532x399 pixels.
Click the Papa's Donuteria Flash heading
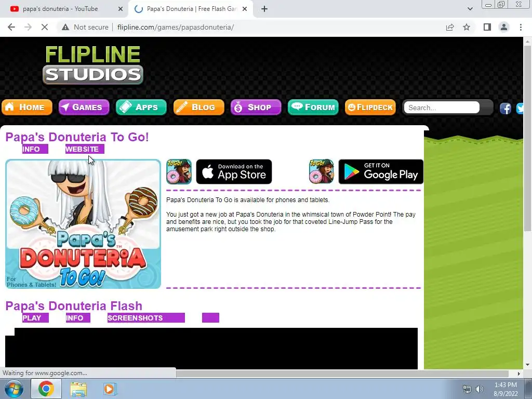[74, 306]
